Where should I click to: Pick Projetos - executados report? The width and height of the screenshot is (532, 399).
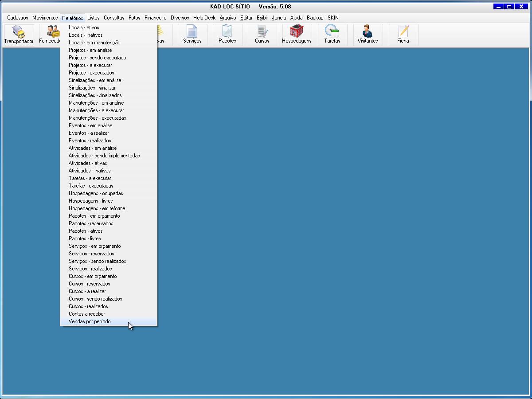[109, 73]
